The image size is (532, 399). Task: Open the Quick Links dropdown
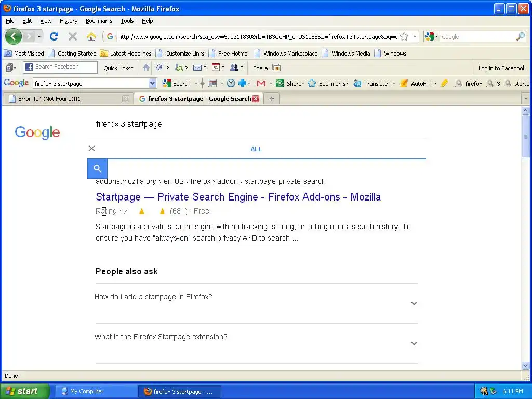click(x=118, y=68)
